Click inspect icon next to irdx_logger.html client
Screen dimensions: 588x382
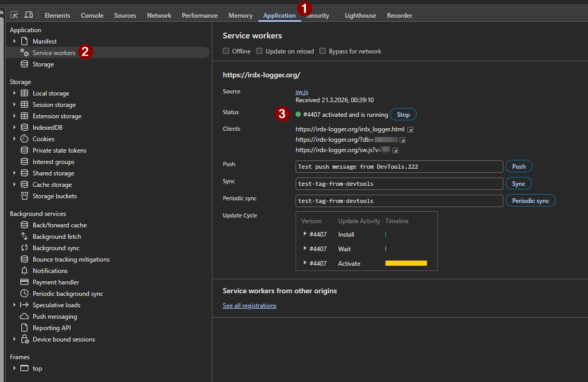pyautogui.click(x=410, y=129)
